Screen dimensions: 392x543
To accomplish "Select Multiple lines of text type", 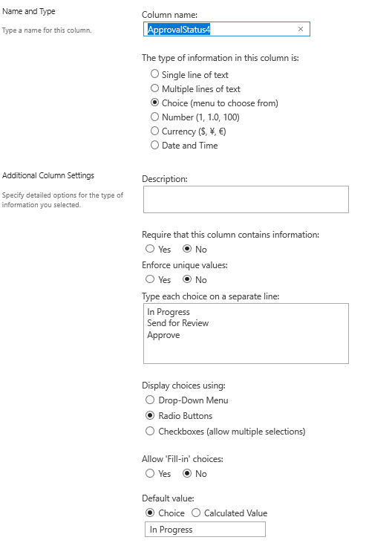I will click(x=154, y=88).
